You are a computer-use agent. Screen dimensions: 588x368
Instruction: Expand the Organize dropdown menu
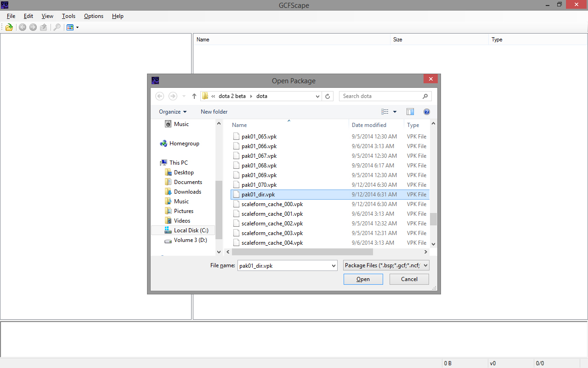click(173, 112)
